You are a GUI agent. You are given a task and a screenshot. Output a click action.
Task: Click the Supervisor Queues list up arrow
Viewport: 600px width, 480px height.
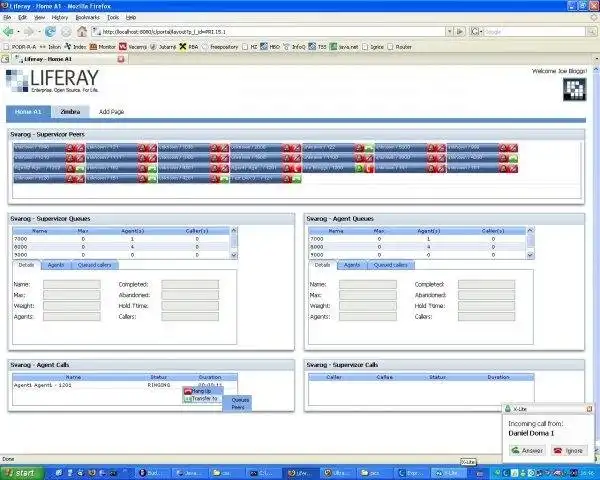234,230
